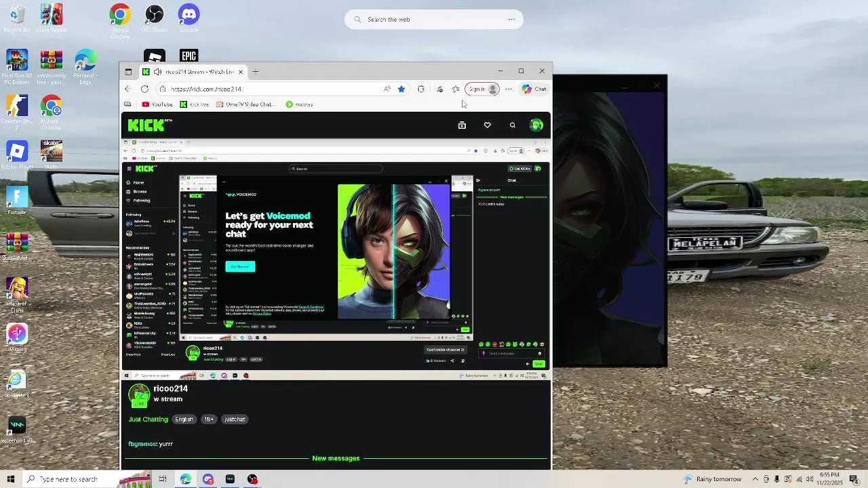Open Kick browse clips icon
This screenshot has width=868, height=488.
[462, 125]
